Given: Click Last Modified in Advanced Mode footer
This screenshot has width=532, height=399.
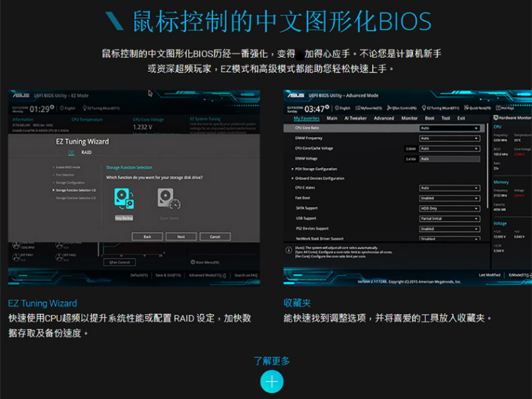Looking at the screenshot, I should click(490, 275).
